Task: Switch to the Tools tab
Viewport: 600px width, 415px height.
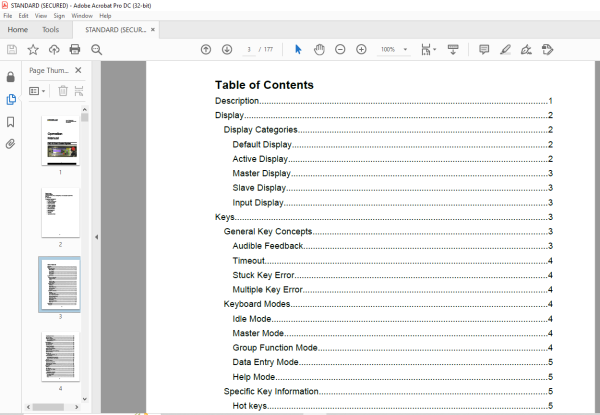Action: [x=51, y=30]
